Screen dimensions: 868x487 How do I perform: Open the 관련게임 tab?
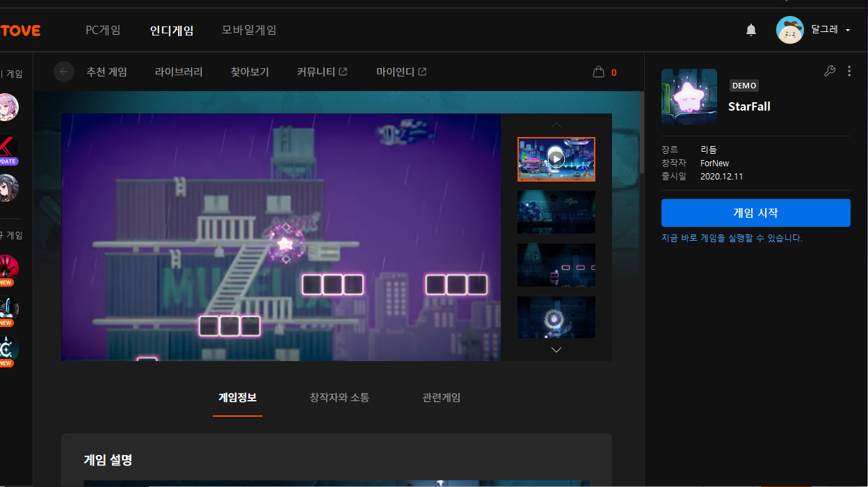(441, 398)
